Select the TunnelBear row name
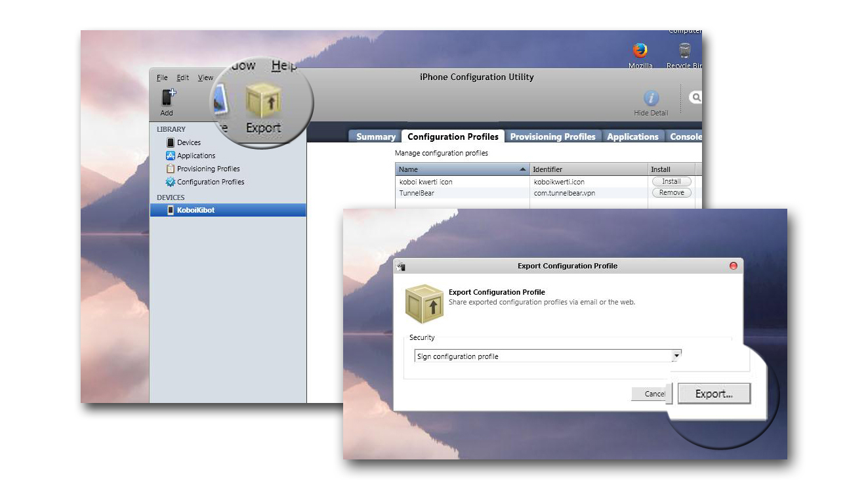The image size is (868, 487). pos(417,193)
